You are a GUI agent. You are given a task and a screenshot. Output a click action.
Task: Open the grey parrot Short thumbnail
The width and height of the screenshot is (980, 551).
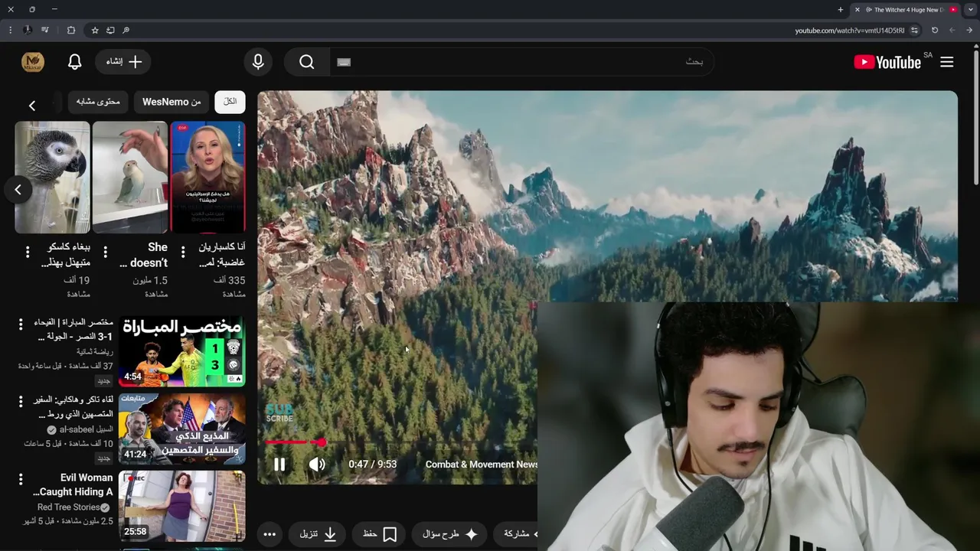click(52, 178)
